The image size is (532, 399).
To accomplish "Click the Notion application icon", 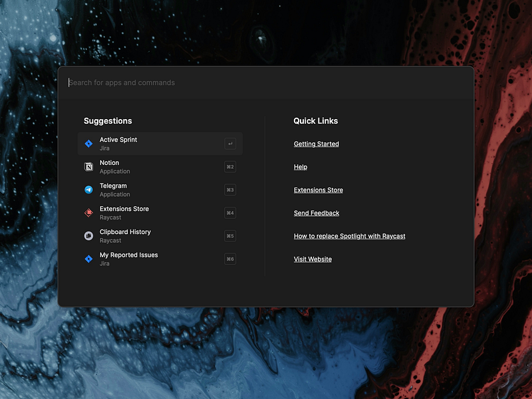I will tap(88, 167).
